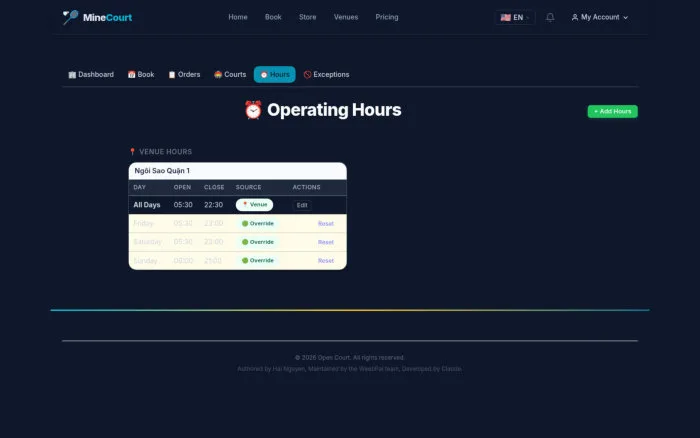Open the notifications bell
Screen dimensions: 700x438
tap(550, 17)
